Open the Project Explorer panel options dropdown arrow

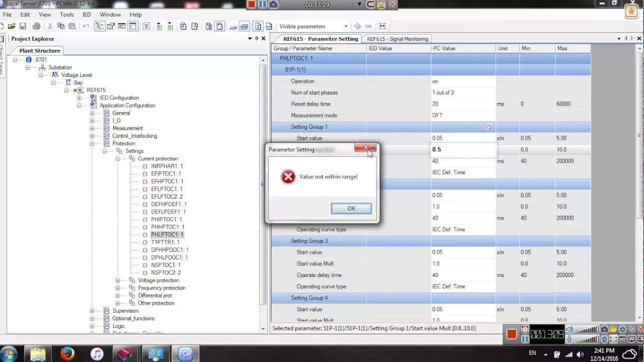(x=250, y=39)
